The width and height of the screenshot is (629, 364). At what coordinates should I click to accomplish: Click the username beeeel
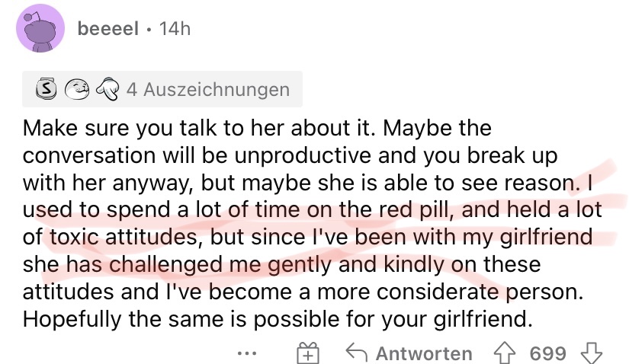point(108,28)
